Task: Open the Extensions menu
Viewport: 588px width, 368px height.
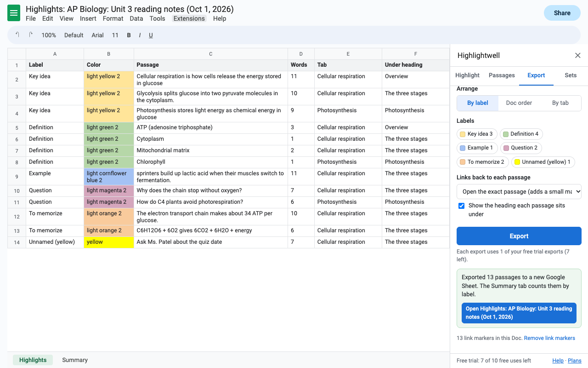Action: 189,18
